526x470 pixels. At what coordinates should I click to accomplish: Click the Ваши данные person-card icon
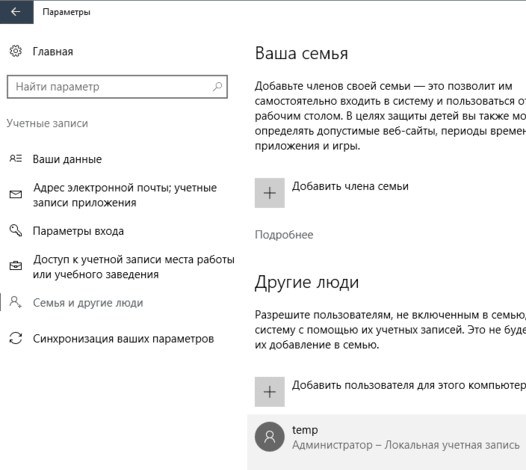[15, 159]
